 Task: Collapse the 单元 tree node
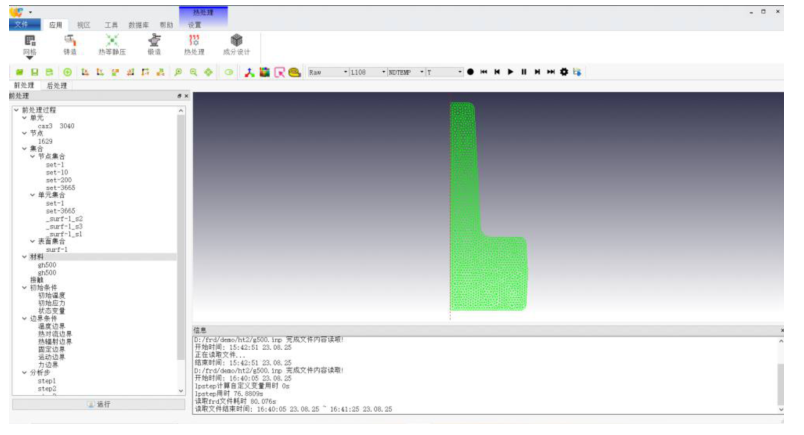point(24,118)
